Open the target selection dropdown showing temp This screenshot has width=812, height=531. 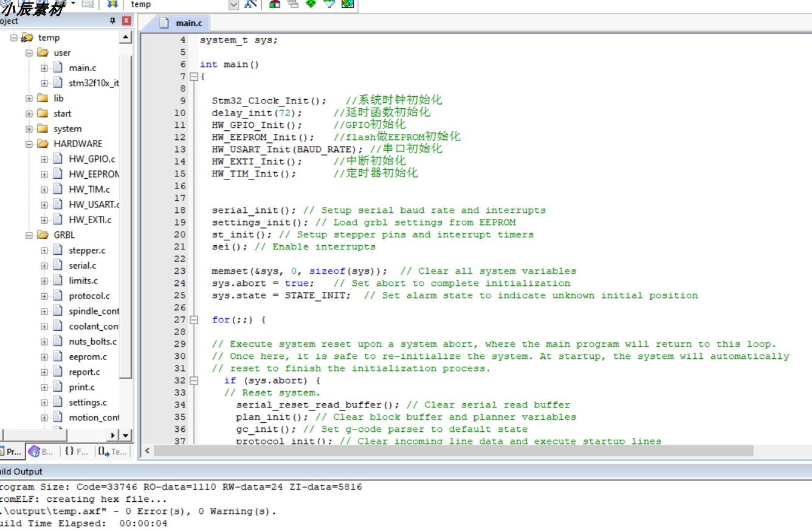point(234,4)
